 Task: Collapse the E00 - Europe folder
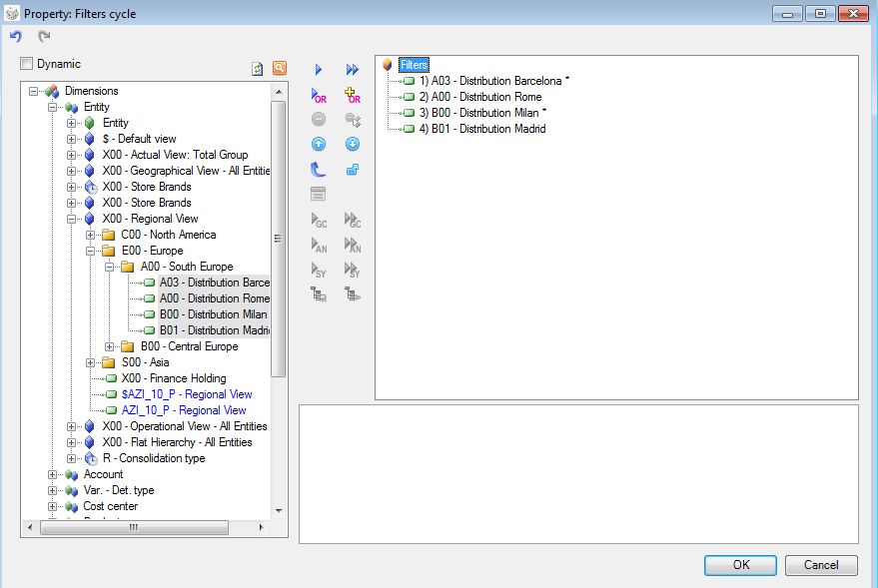(90, 252)
